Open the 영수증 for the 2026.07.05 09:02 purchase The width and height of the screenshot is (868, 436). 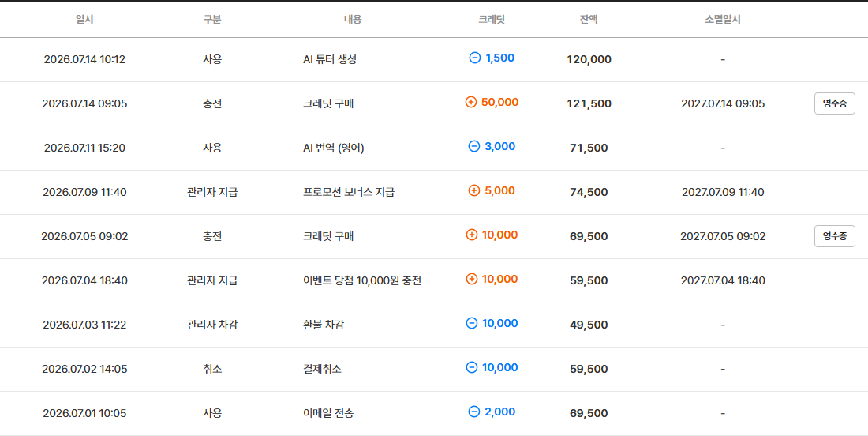[x=835, y=236]
